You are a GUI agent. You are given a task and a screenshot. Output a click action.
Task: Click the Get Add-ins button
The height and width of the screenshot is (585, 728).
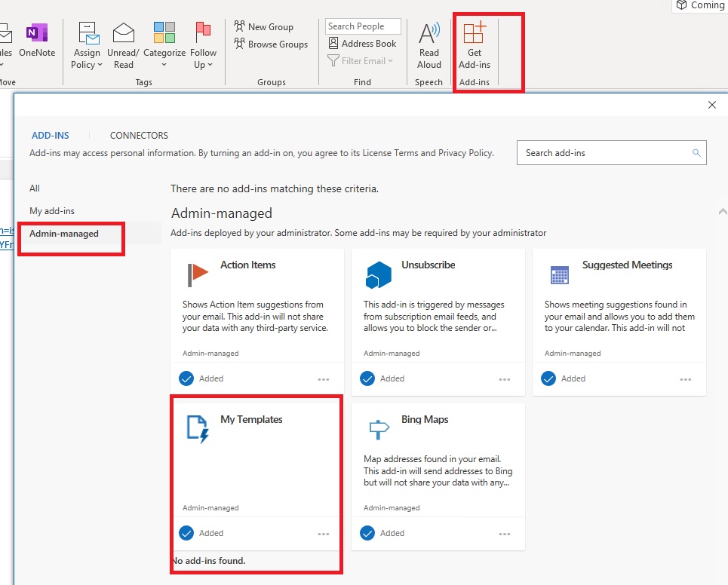[x=475, y=46]
